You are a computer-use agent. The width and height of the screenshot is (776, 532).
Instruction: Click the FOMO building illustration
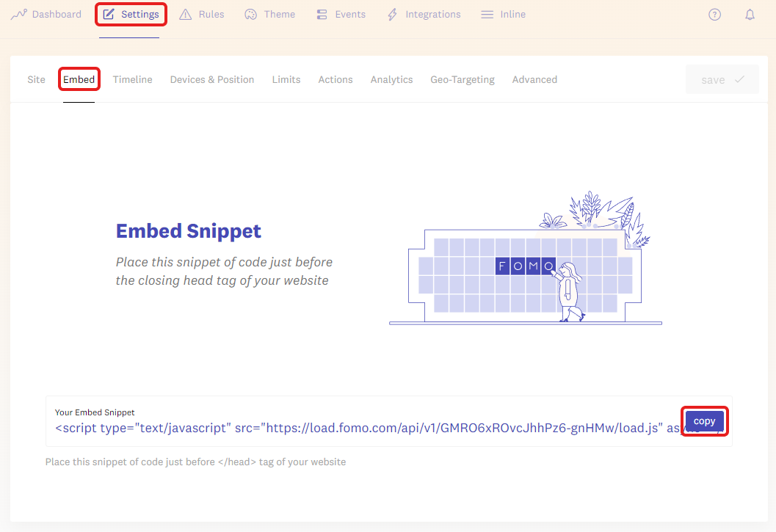[x=526, y=258]
